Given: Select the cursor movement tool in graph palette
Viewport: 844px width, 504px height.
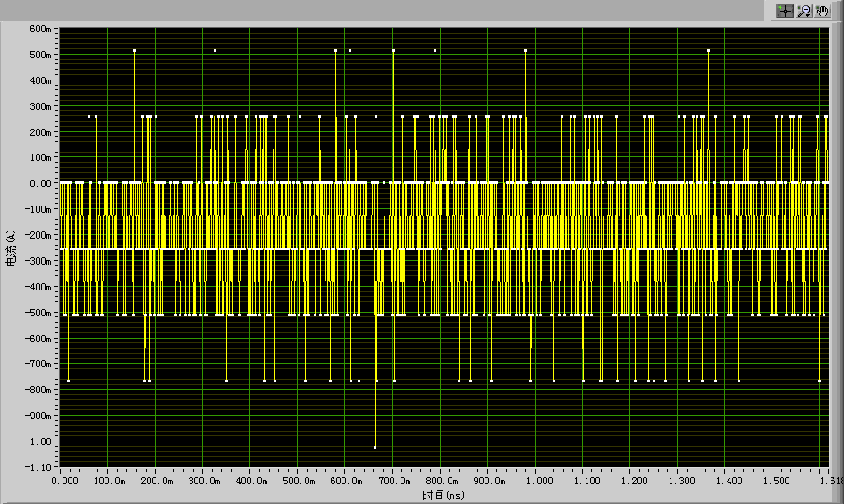Looking at the screenshot, I should [x=785, y=11].
